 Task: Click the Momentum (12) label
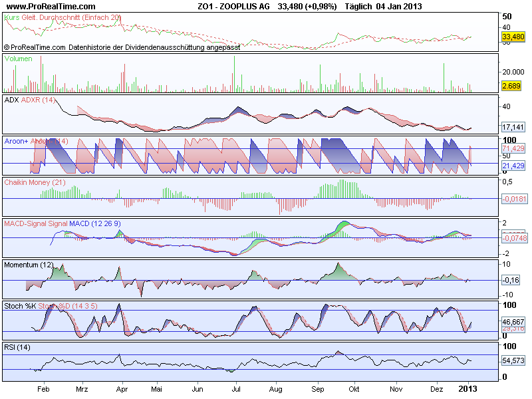pos(29,265)
